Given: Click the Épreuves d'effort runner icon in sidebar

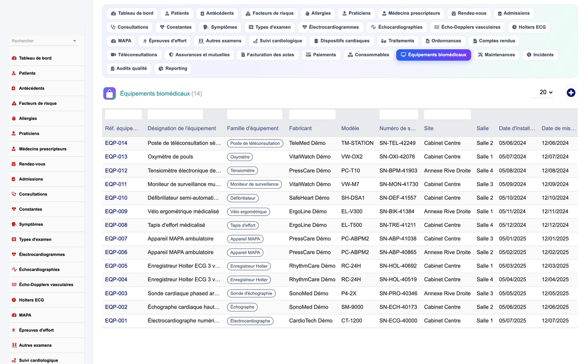Looking at the screenshot, I should click(14, 330).
